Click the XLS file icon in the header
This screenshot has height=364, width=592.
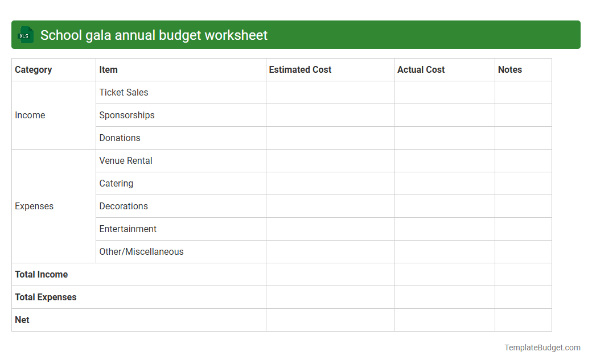coord(25,35)
